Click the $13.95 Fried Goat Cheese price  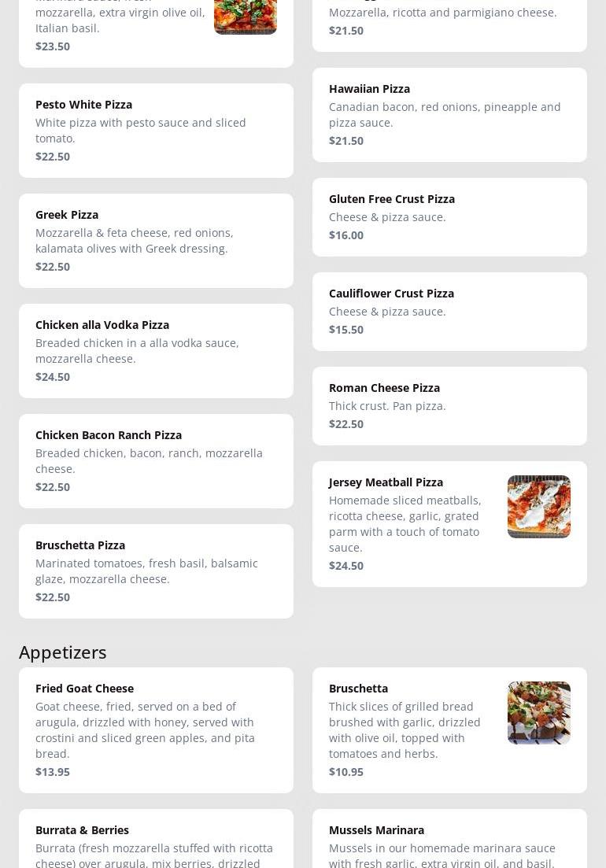coord(53,771)
